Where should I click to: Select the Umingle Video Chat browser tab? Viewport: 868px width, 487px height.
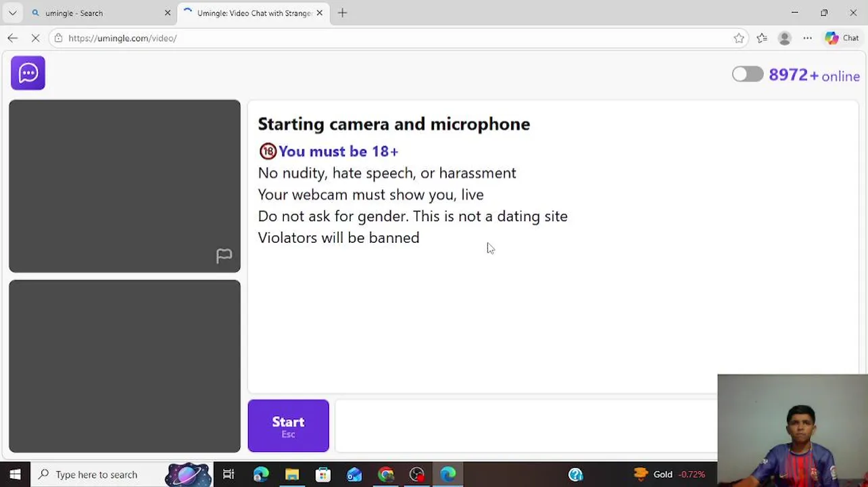click(x=254, y=13)
